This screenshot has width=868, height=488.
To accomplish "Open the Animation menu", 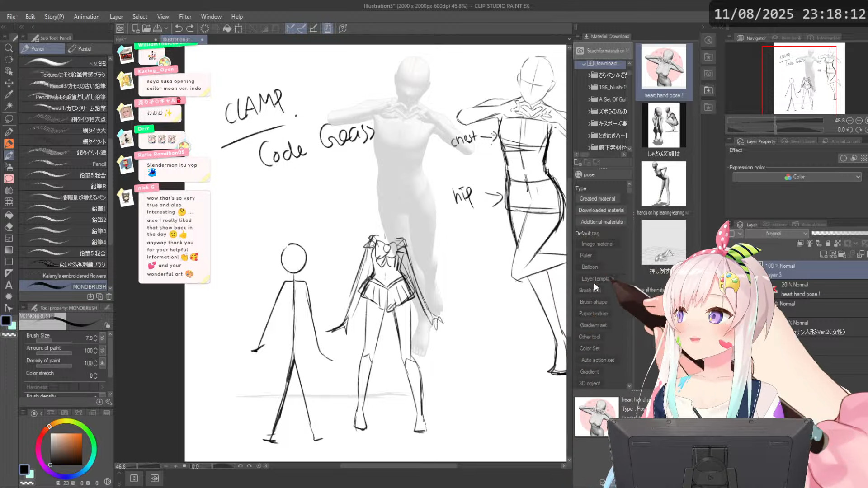I will tap(86, 17).
